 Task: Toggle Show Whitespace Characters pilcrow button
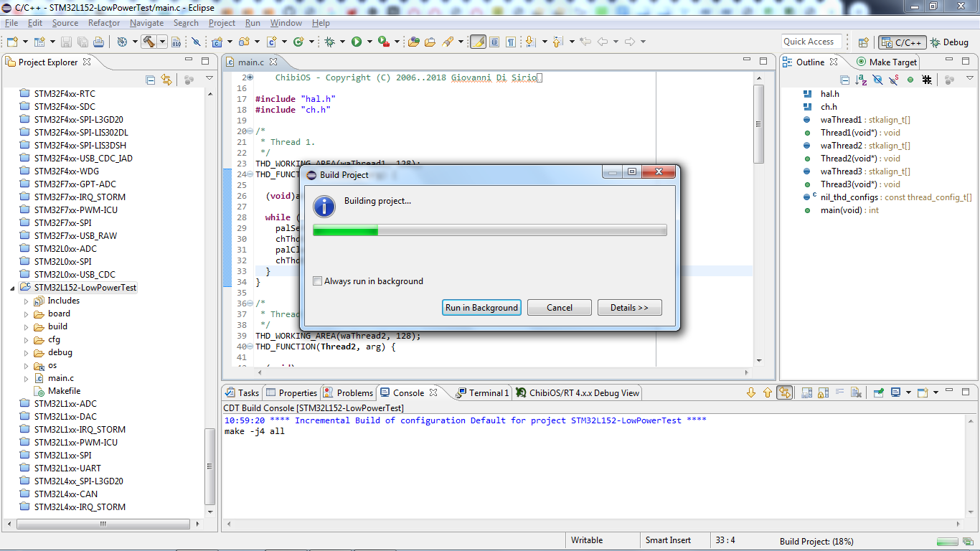tap(510, 42)
